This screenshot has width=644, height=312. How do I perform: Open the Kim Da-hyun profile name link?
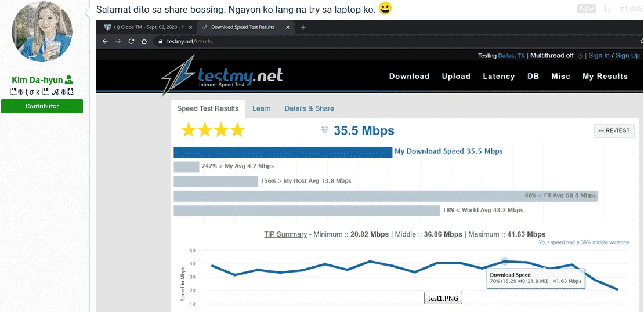point(37,80)
